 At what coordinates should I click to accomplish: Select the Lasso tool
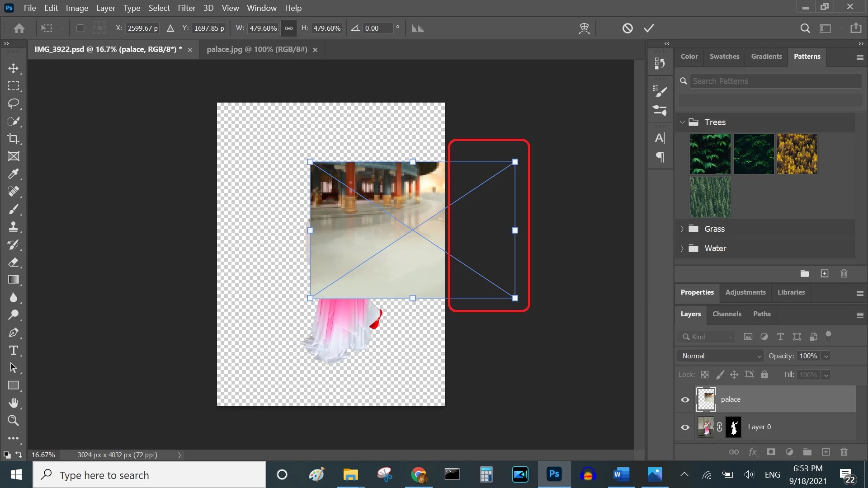(14, 103)
